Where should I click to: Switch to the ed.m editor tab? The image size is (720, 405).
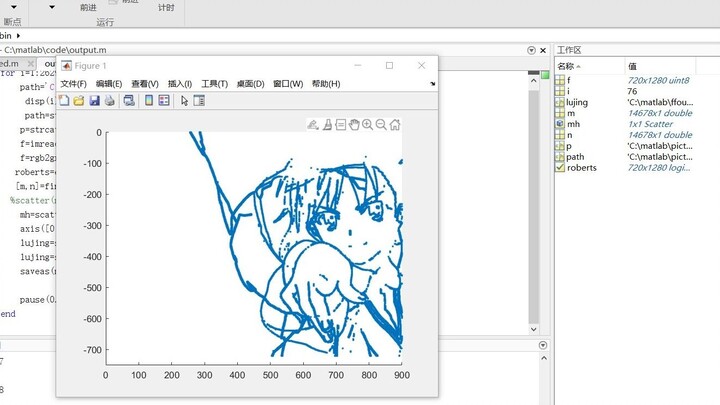tap(10, 63)
